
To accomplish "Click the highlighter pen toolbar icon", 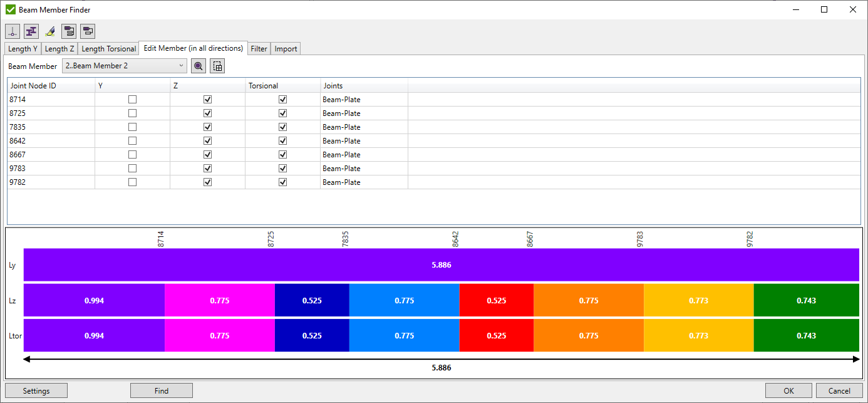I will (x=50, y=31).
